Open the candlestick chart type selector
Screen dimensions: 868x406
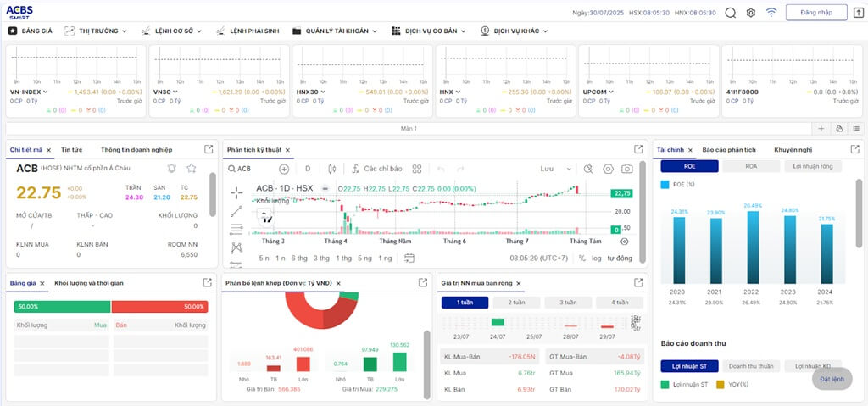tap(331, 169)
